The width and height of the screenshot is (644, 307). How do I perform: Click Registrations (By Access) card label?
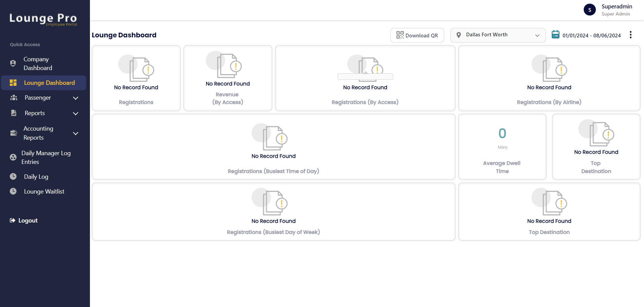365,102
